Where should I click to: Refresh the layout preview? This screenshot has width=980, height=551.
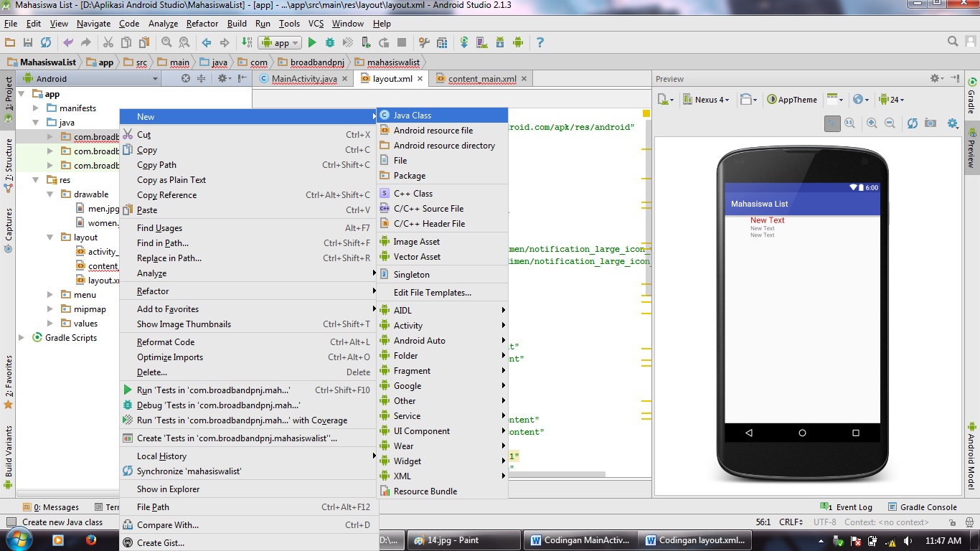(x=912, y=123)
